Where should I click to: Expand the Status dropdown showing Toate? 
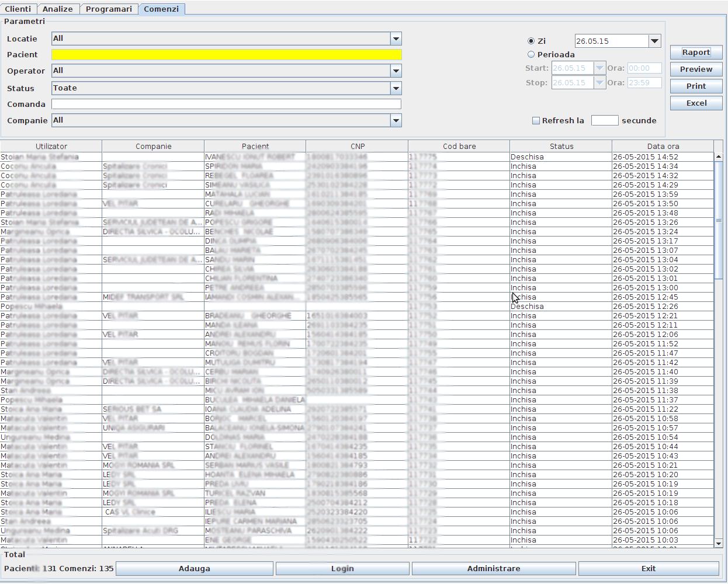pyautogui.click(x=396, y=88)
